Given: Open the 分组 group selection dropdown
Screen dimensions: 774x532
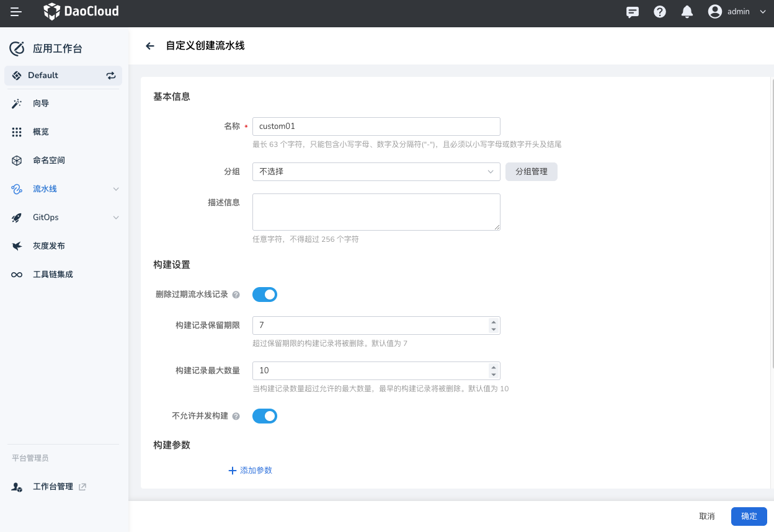Looking at the screenshot, I should coord(376,172).
